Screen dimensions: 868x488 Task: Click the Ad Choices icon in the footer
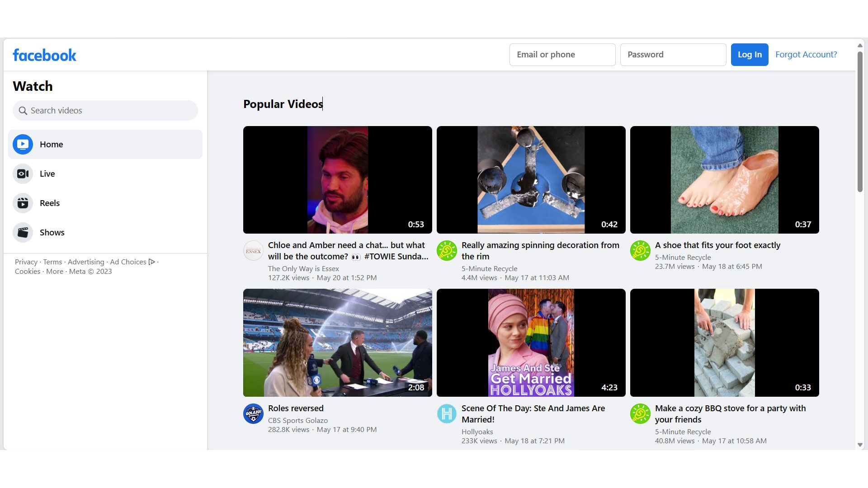(152, 262)
